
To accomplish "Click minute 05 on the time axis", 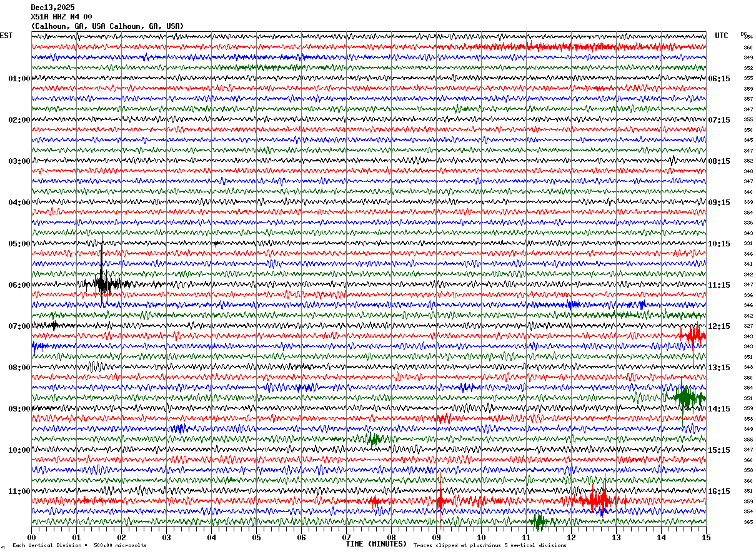I will click(x=257, y=537).
